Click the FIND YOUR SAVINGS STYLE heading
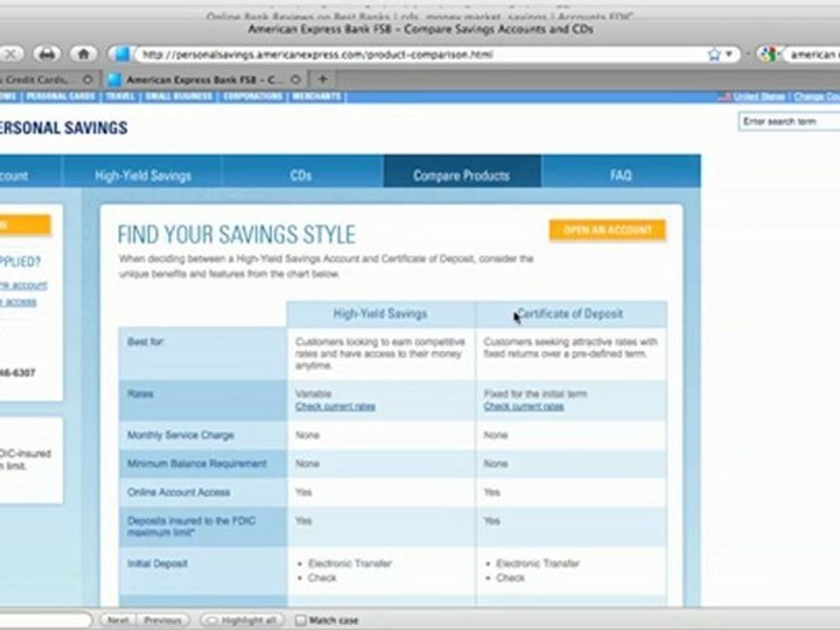840x630 pixels. [x=236, y=234]
